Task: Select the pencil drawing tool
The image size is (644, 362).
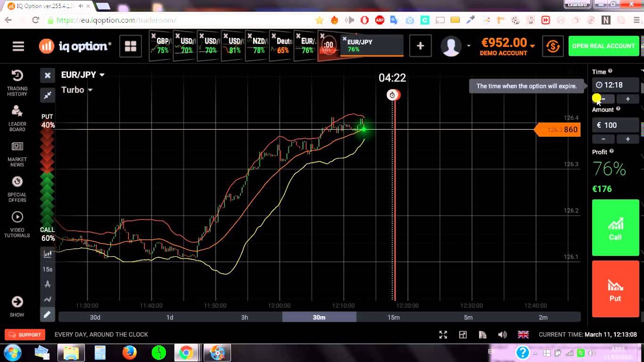Action: click(x=47, y=315)
